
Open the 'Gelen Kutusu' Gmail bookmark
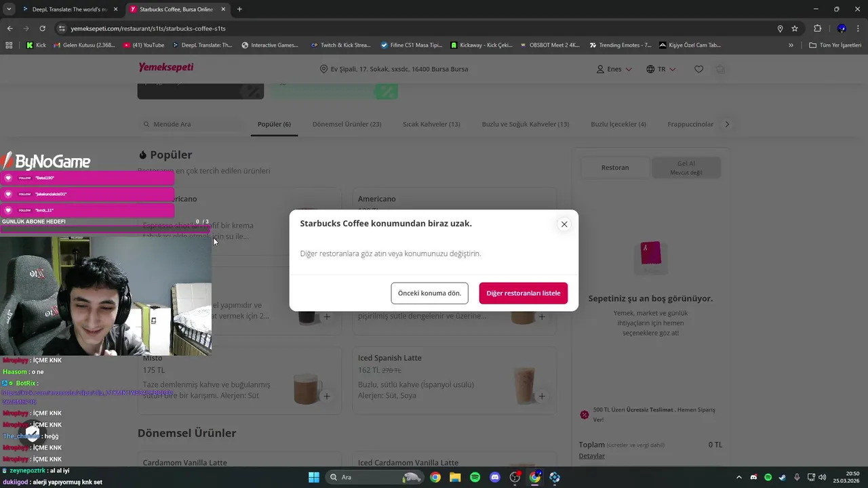(x=83, y=45)
